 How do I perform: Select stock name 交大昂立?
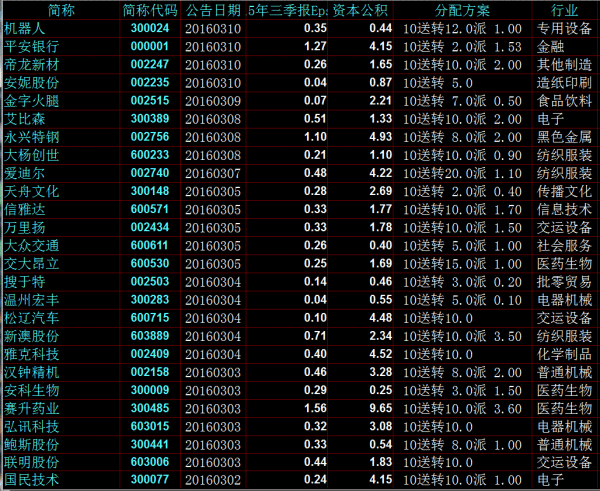pos(31,263)
